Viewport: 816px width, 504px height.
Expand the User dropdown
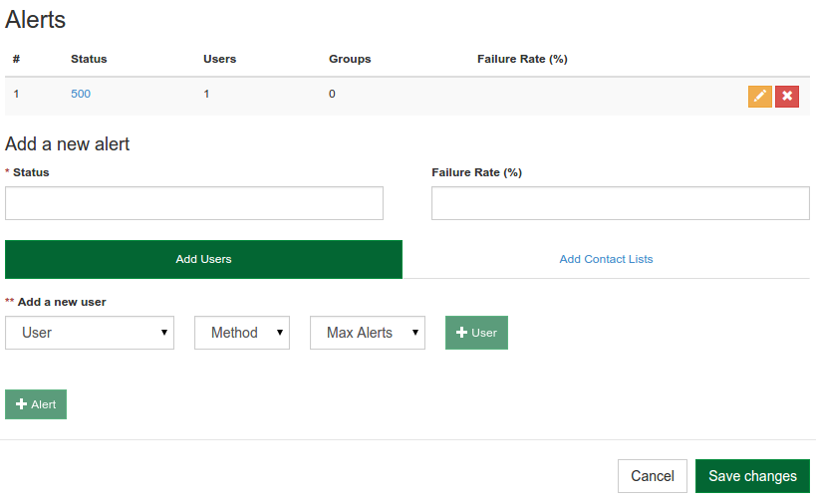(x=90, y=333)
